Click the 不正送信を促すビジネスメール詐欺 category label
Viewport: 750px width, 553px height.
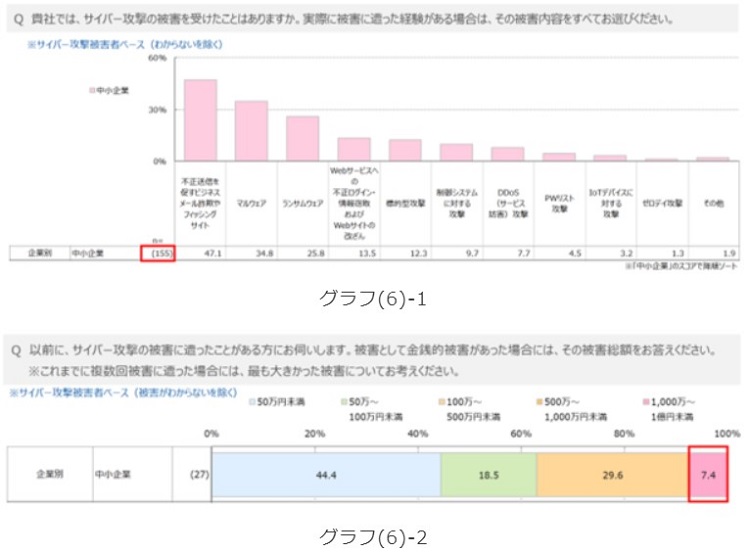[x=200, y=203]
